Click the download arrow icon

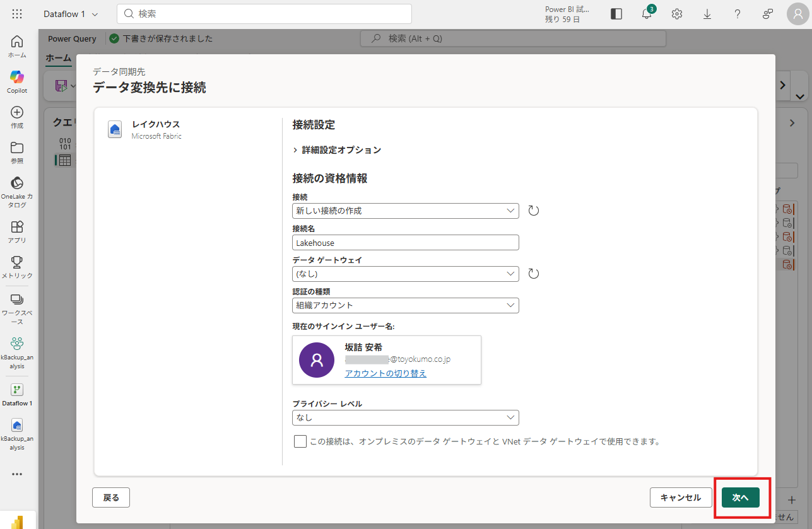point(707,14)
